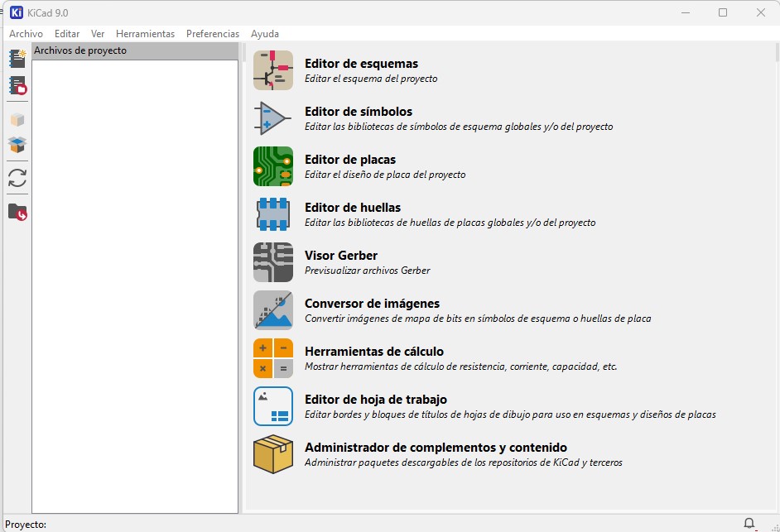This screenshot has width=780, height=532.
Task: Open project directory with folder icon
Action: tap(17, 212)
